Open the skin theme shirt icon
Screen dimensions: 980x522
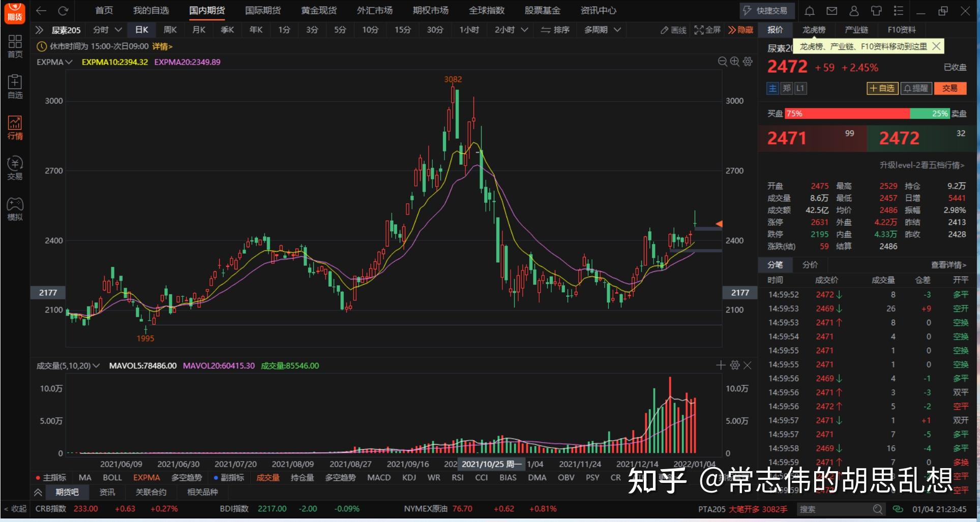point(876,11)
